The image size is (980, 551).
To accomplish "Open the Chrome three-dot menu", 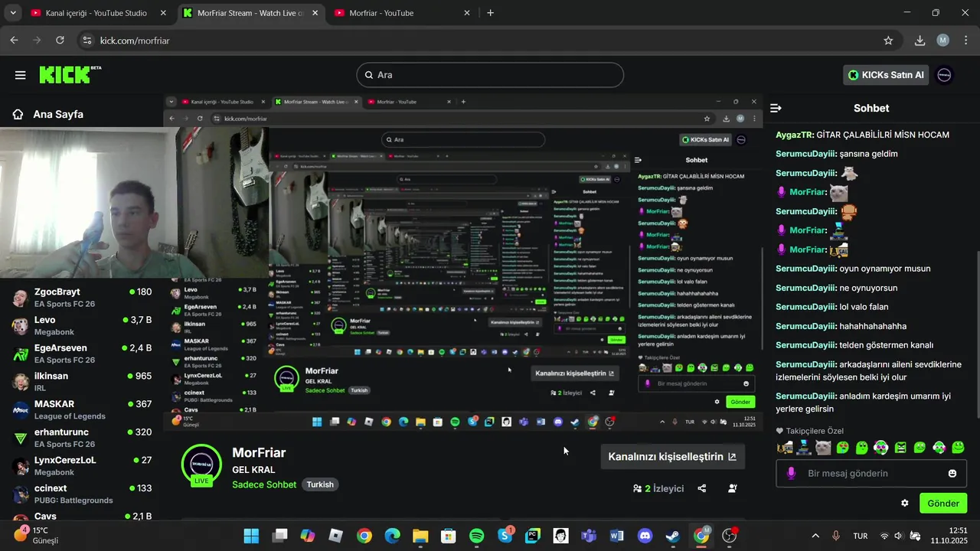I will pyautogui.click(x=965, y=41).
